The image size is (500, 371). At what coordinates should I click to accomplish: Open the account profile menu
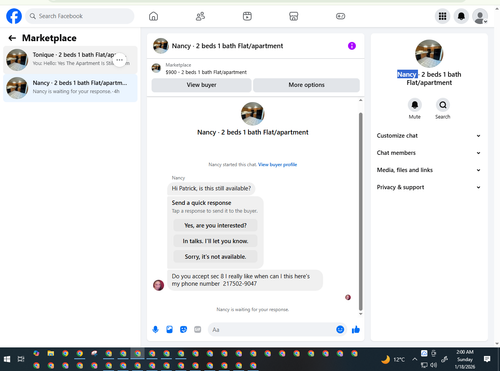click(480, 16)
